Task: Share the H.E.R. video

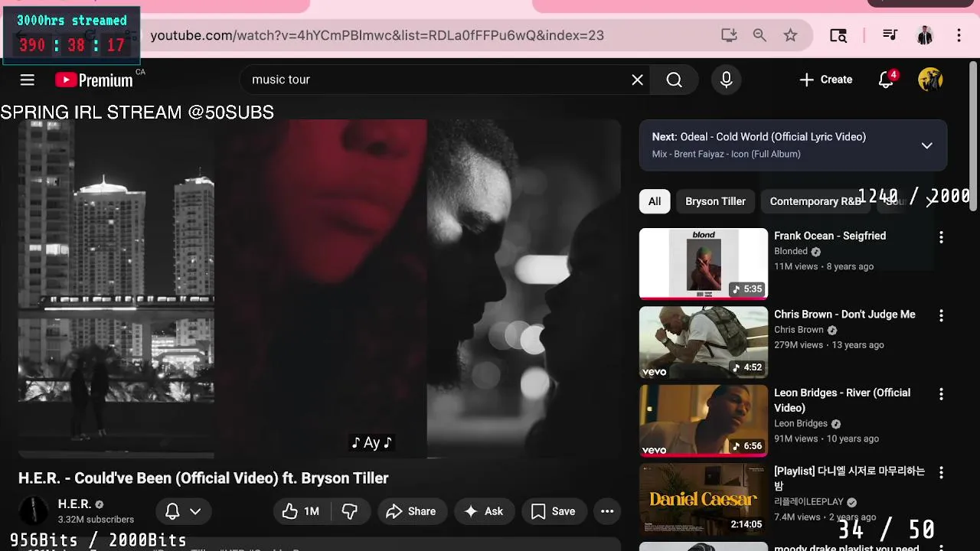Action: click(x=411, y=511)
